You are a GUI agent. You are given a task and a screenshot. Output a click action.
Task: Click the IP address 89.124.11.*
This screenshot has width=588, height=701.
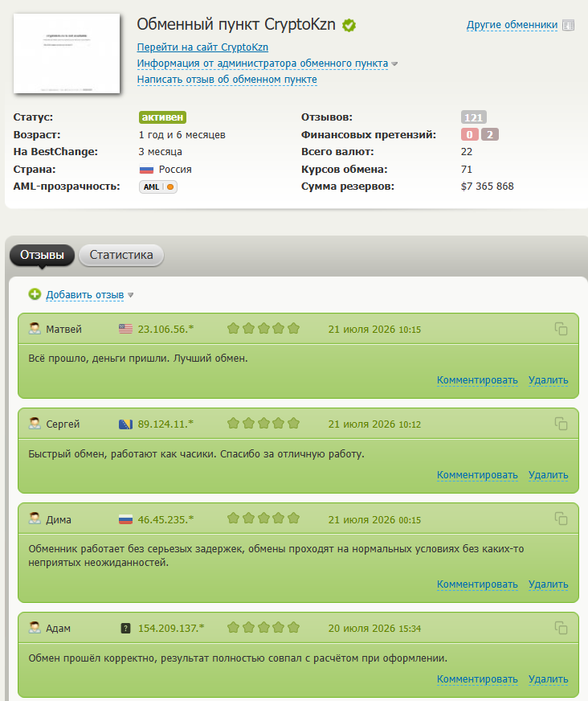[x=165, y=424]
